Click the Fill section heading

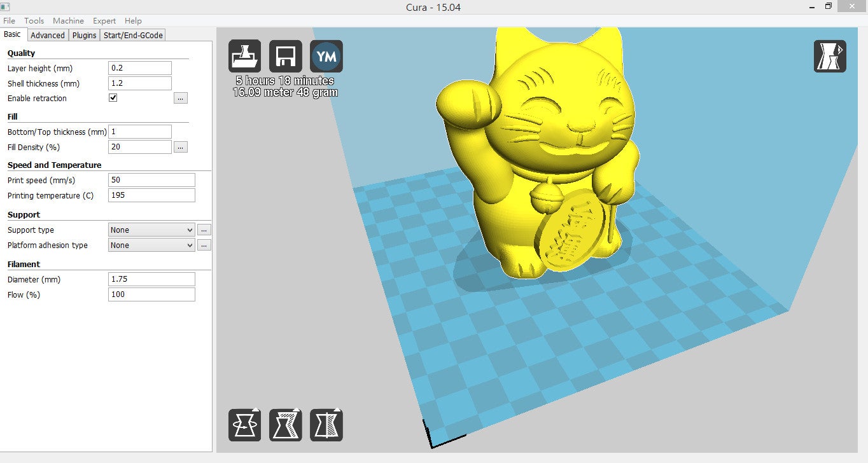[12, 116]
